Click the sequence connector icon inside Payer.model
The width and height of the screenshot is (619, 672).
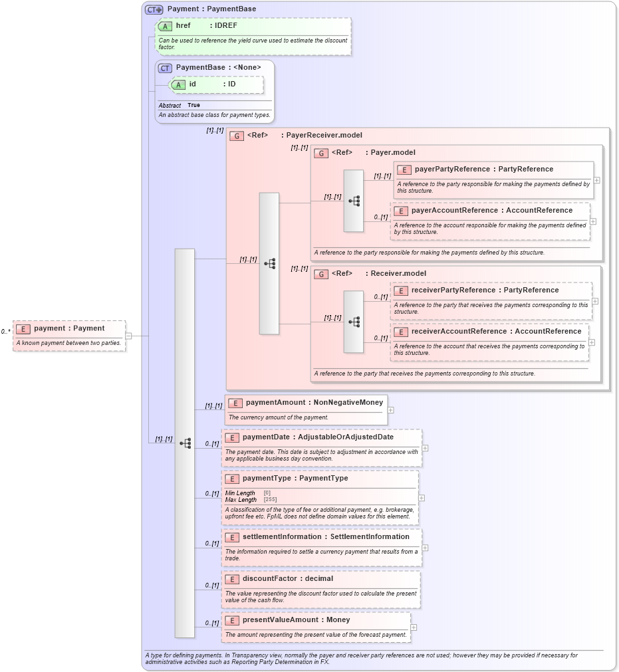click(356, 199)
